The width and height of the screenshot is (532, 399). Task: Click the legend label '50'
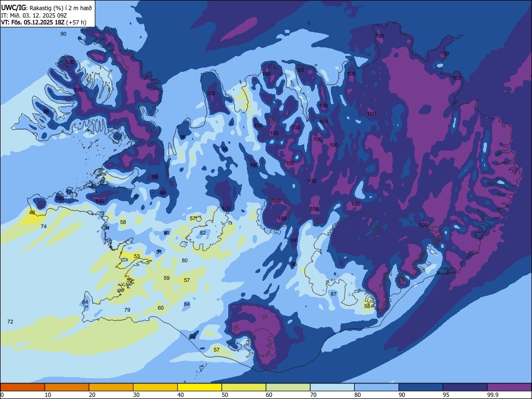point(225,395)
